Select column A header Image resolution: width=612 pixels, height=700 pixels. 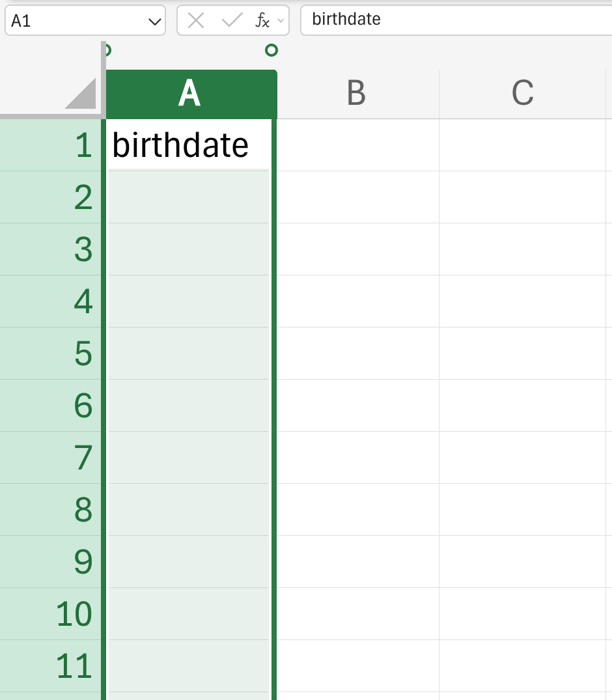coord(189,94)
